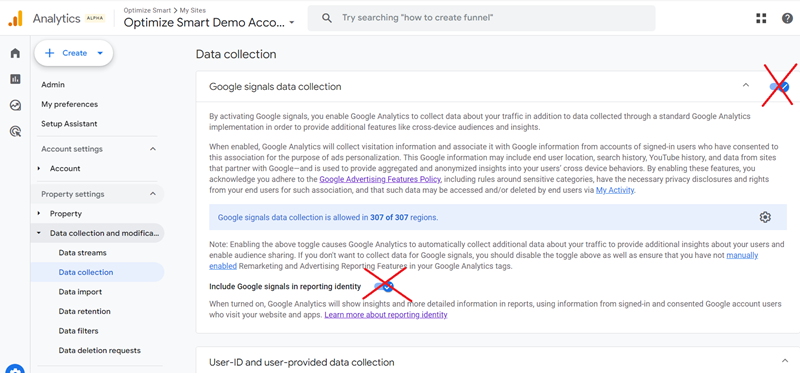The height and width of the screenshot is (373, 800).
Task: Click the My Sites breadcrumb
Action: click(193, 10)
